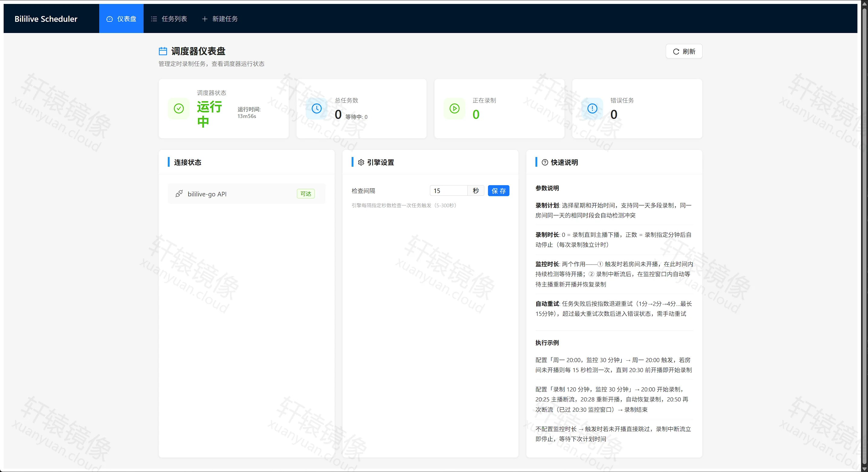Click the scrollbar down arrow
The image size is (868, 472).
pos(865,469)
